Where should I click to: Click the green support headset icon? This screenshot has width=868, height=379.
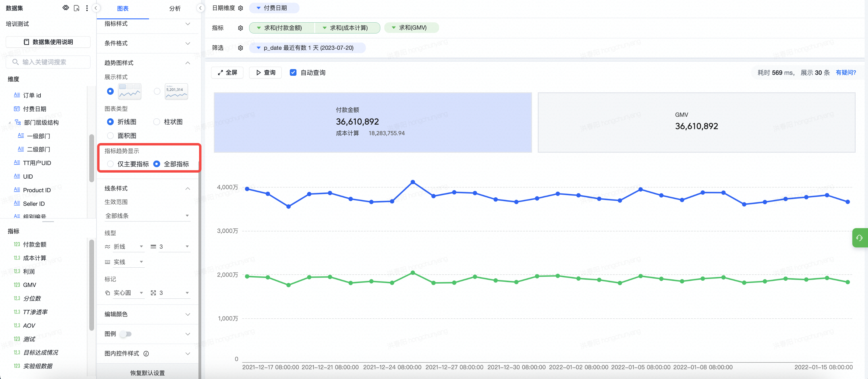coord(860,238)
